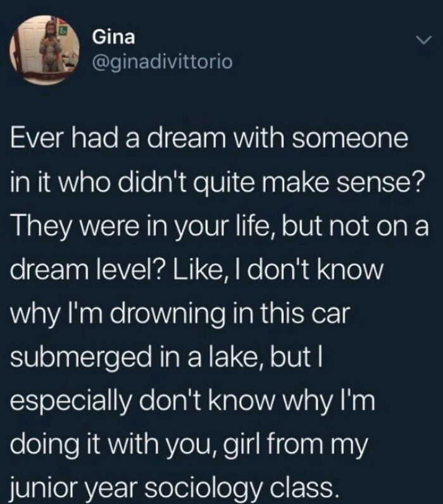Click the line "dream level? Like, I don't know"

click(x=197, y=271)
